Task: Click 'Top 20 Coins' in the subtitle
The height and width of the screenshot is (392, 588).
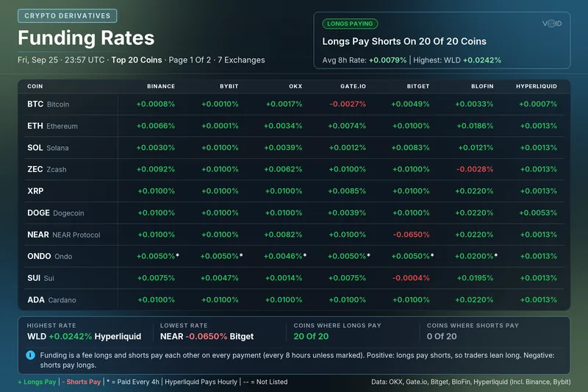Action: pos(137,60)
